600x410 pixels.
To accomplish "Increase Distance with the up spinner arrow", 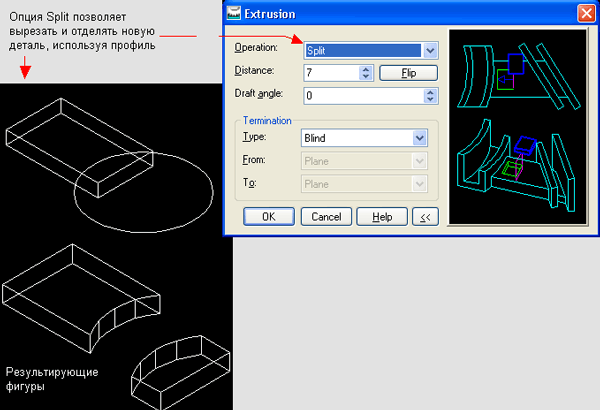I will [x=365, y=69].
